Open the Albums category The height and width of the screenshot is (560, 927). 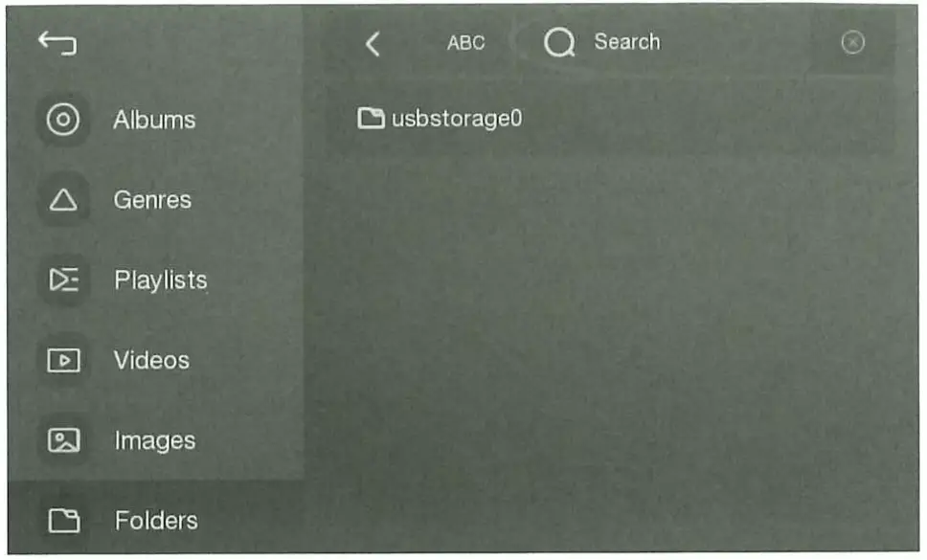pyautogui.click(x=154, y=120)
